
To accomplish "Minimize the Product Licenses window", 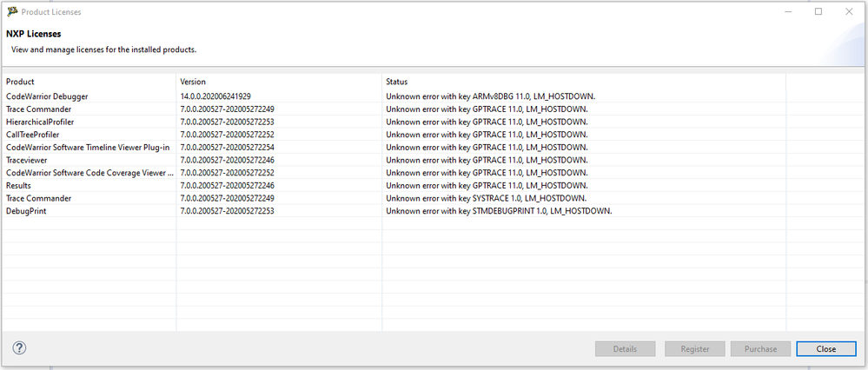I will tap(788, 11).
